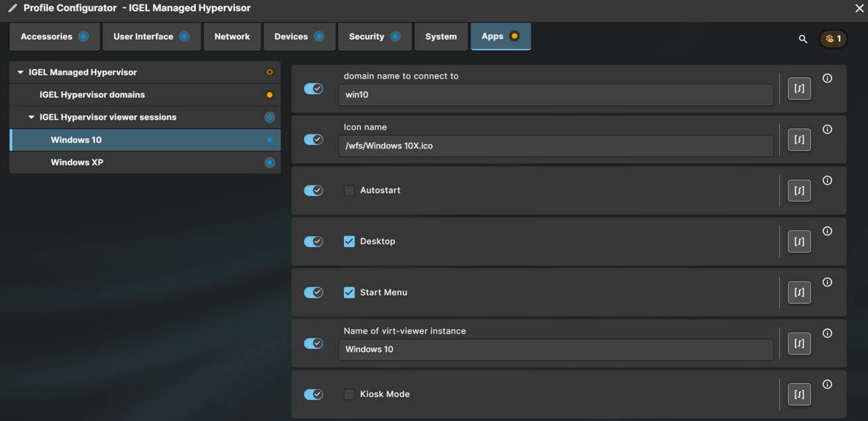Click info icon for Start Menu setting
The image size is (868, 421).
[828, 282]
